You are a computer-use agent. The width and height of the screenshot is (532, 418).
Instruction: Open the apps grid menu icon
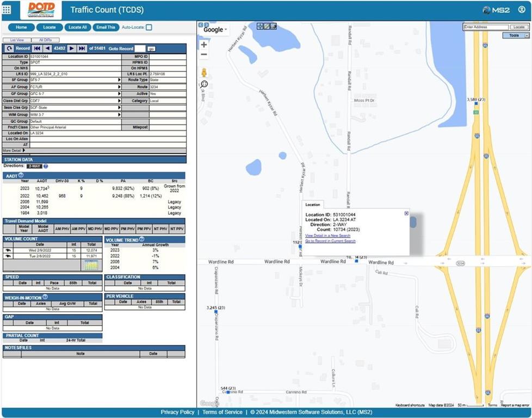click(7, 10)
